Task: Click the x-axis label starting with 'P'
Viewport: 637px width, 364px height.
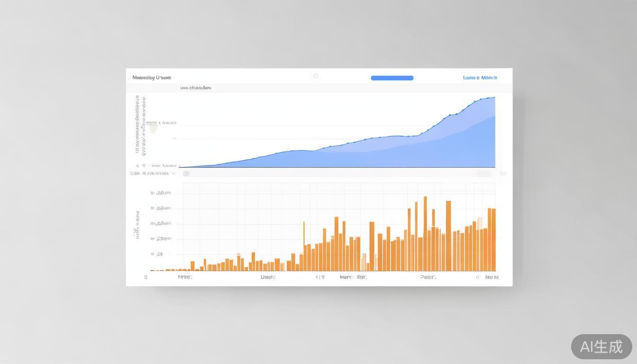Action: 428,277
